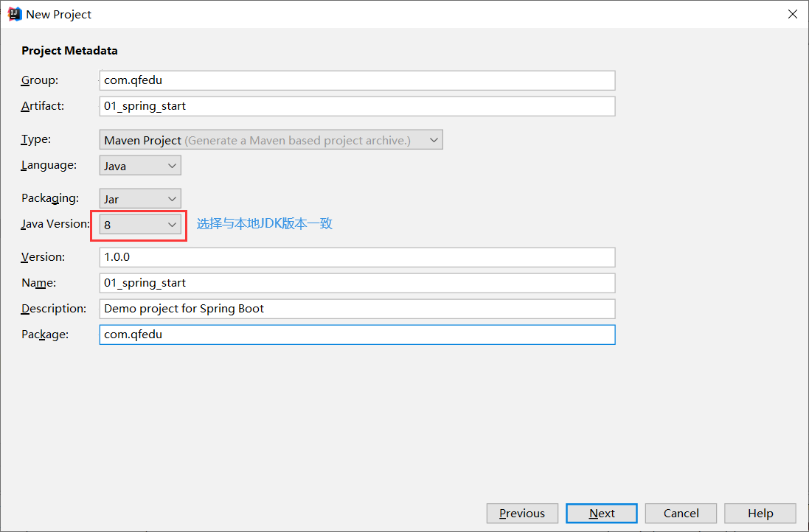Open the Packaging dropdown set to Jar

(140, 199)
